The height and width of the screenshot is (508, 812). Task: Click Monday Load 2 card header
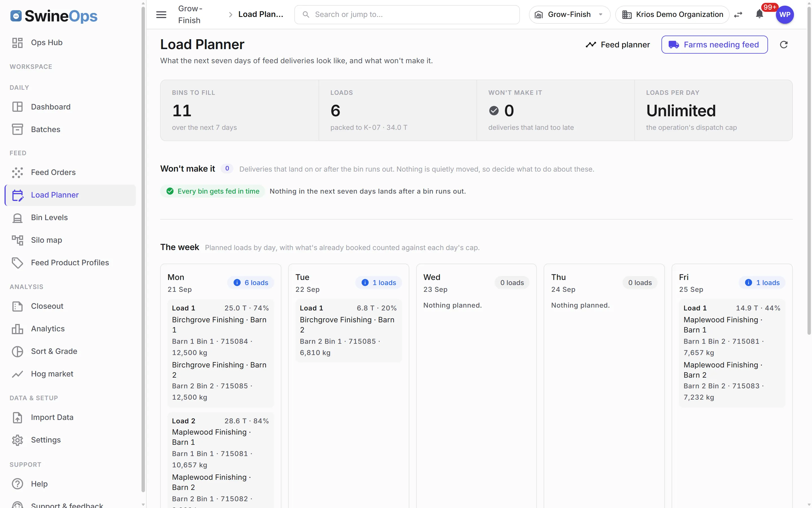tap(220, 421)
